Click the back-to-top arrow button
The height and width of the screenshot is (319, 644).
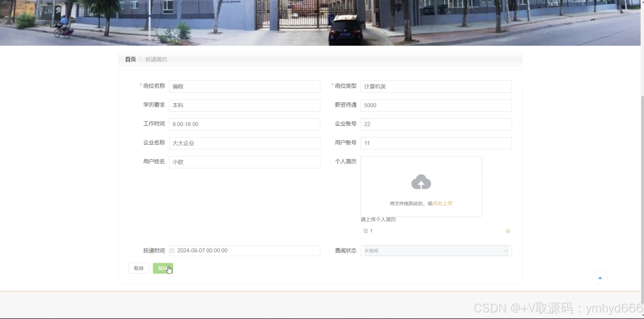tap(600, 278)
